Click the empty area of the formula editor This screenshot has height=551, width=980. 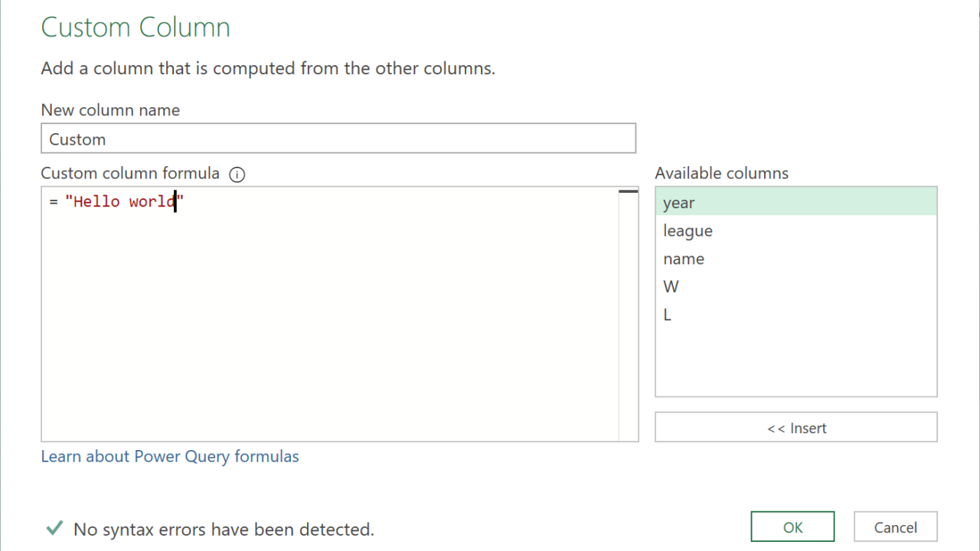(329, 321)
